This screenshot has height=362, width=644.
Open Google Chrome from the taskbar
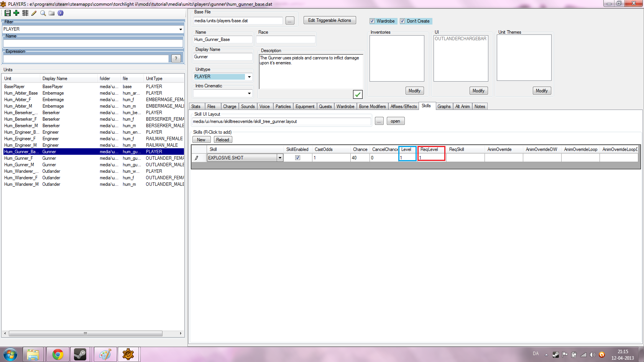point(58,355)
